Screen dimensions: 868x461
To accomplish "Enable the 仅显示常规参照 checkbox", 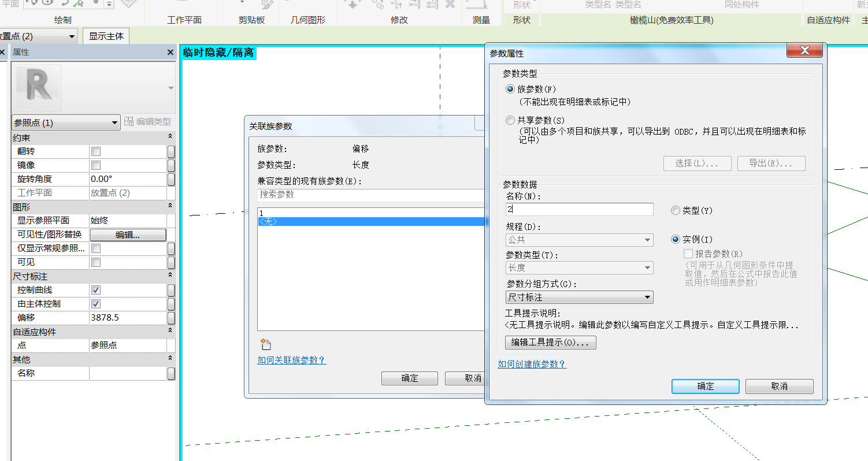I will [x=97, y=248].
